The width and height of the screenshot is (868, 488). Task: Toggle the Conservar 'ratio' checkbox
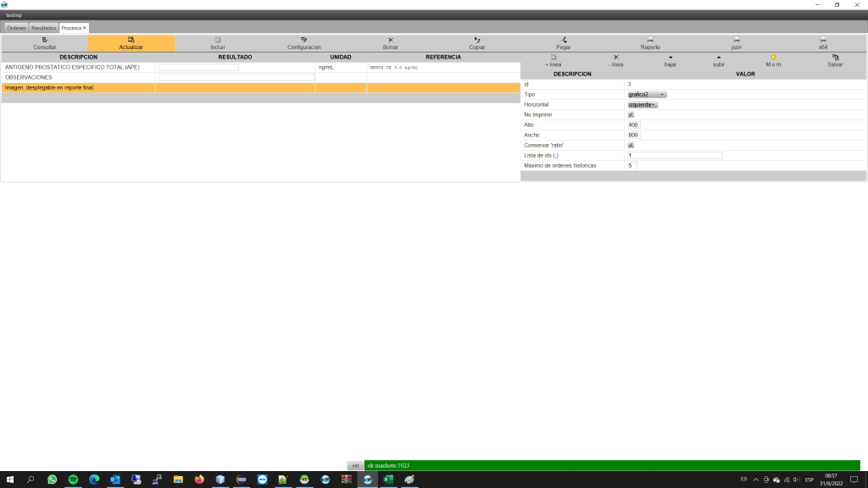[631, 145]
